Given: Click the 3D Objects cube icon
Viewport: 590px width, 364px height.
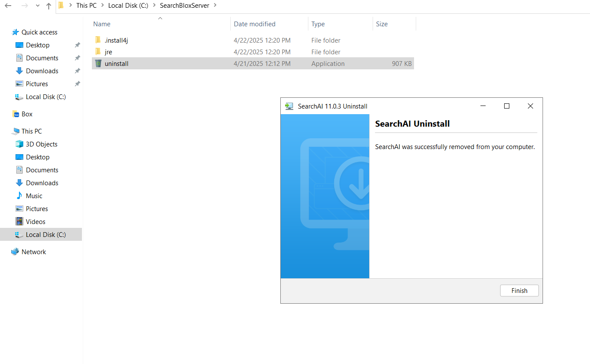Looking at the screenshot, I should pyautogui.click(x=19, y=144).
